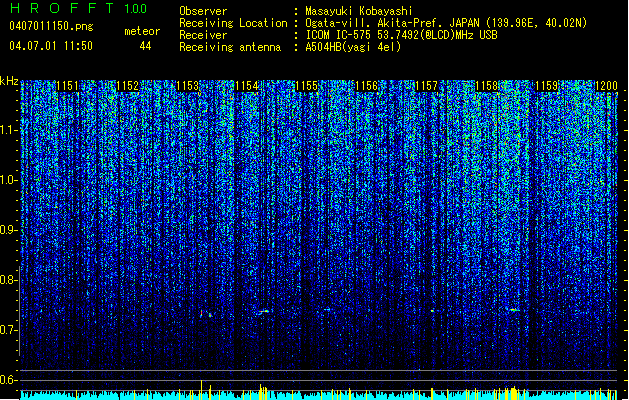This screenshot has width=629, height=400.
Task: Click the 0.7 kHz axis tick label
Action: pyautogui.click(x=8, y=330)
